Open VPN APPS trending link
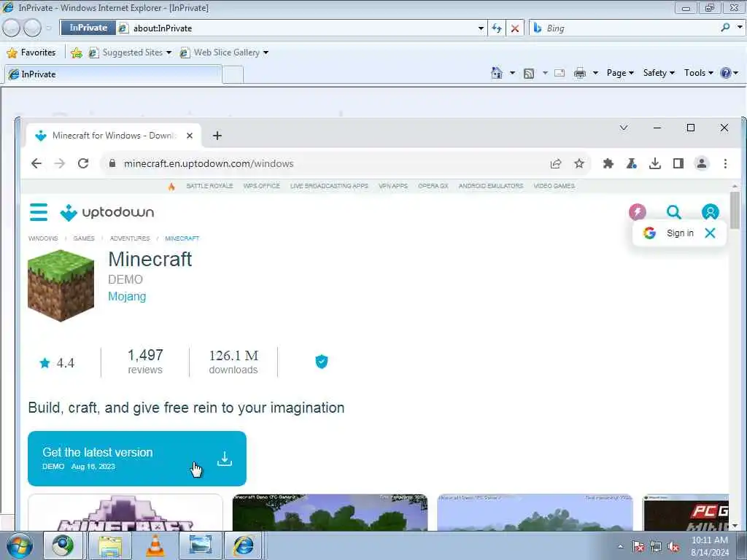This screenshot has width=747, height=560. tap(393, 186)
